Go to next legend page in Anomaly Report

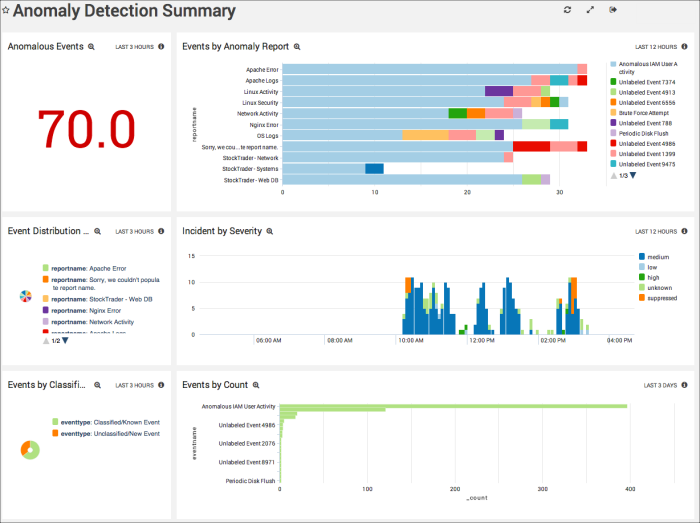pos(632,175)
